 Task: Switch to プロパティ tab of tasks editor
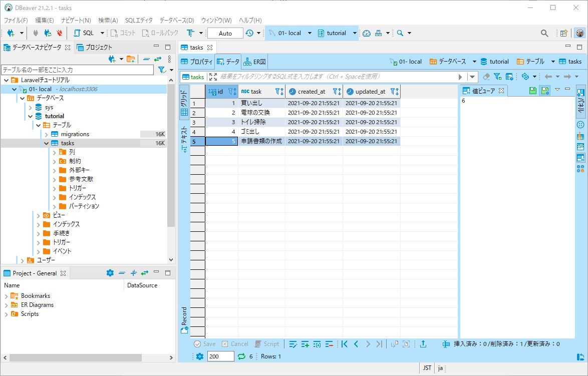(x=196, y=62)
